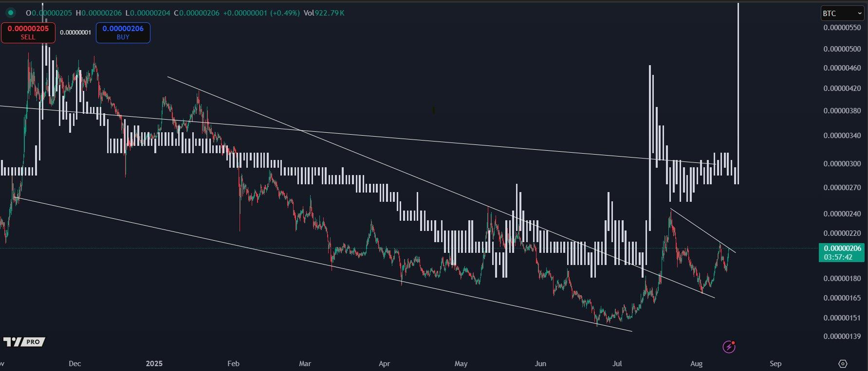This screenshot has width=868, height=371.
Task: Select the Dec label on time axis
Action: pos(75,364)
